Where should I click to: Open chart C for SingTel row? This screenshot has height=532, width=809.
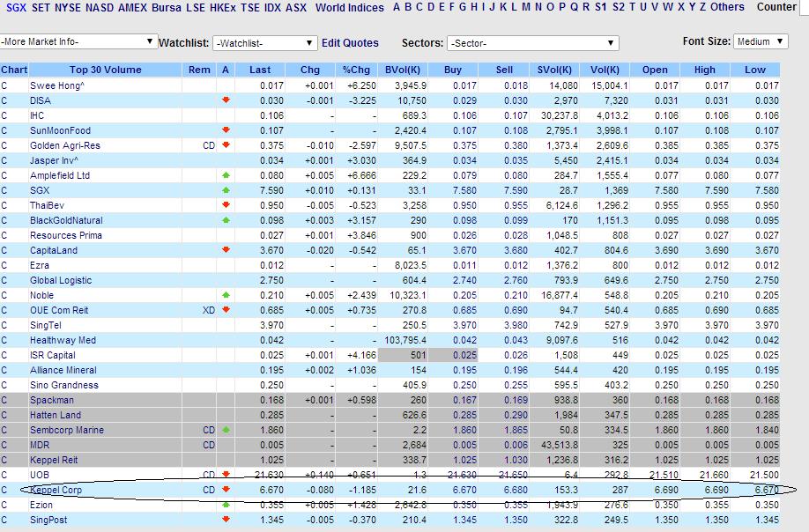click(x=4, y=325)
